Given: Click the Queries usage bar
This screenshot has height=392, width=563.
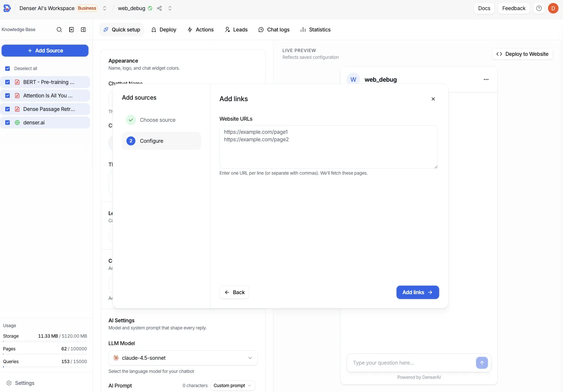Looking at the screenshot, I should pos(45,367).
